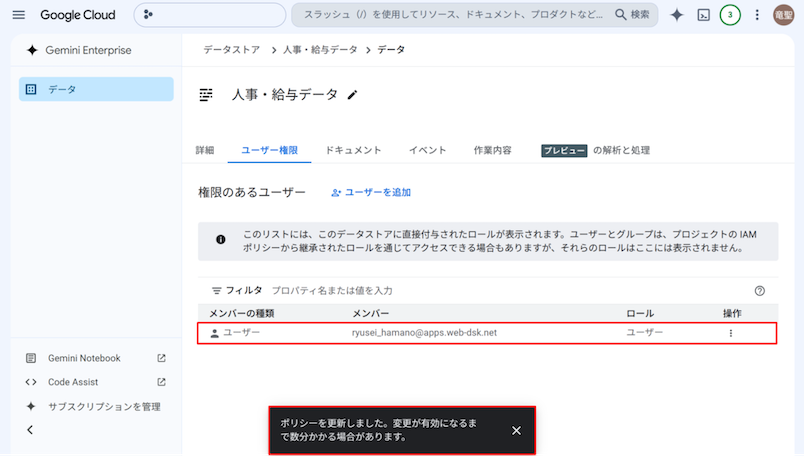Click 人事・給与データ breadcrumb link

coord(320,50)
